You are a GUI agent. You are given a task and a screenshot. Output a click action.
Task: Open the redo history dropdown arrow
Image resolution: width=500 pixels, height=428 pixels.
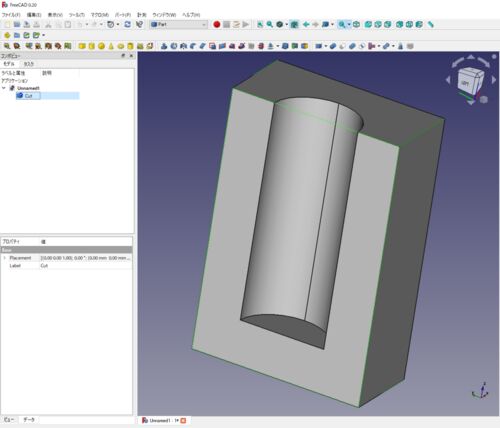tap(101, 25)
